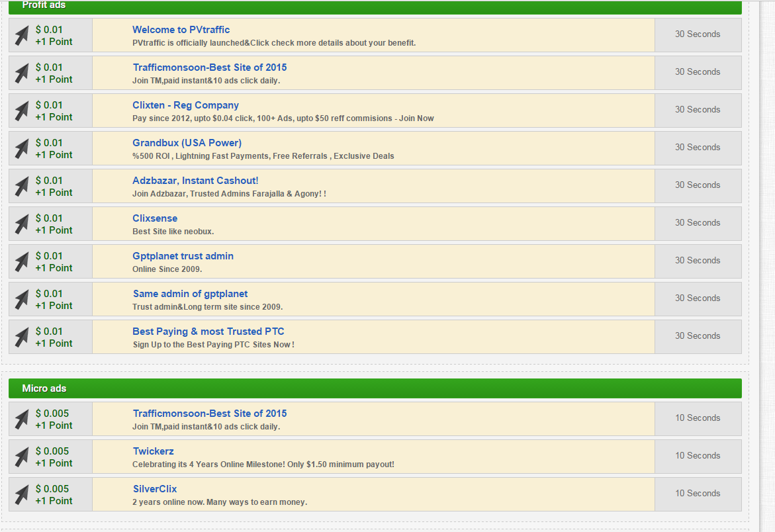The width and height of the screenshot is (775, 532).
Task: Click 10 Seconds in Trafficmonsoon Micro ads row
Action: 698,418
